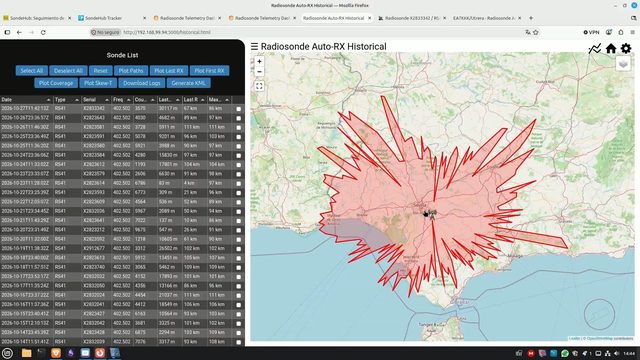Sort by the Max... column header

click(x=220, y=100)
